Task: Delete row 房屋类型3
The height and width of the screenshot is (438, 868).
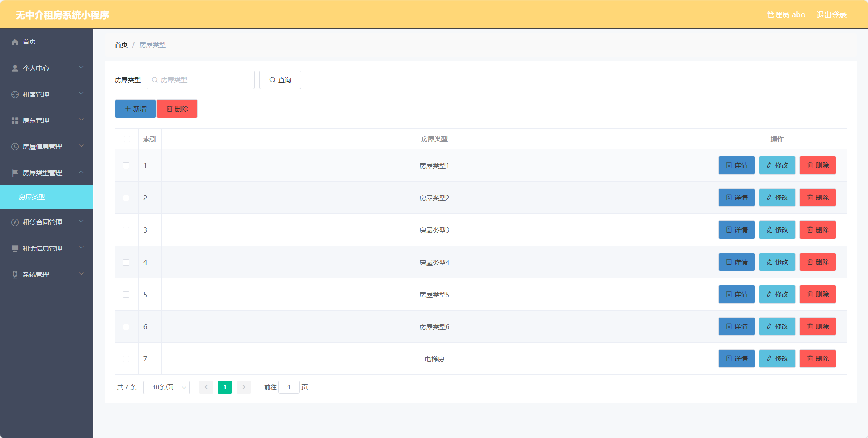Action: [818, 230]
